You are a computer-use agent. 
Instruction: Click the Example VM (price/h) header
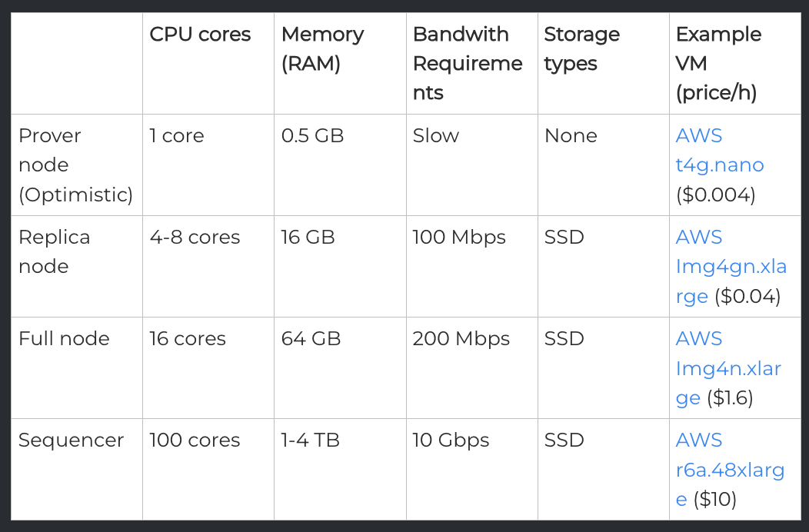718,64
